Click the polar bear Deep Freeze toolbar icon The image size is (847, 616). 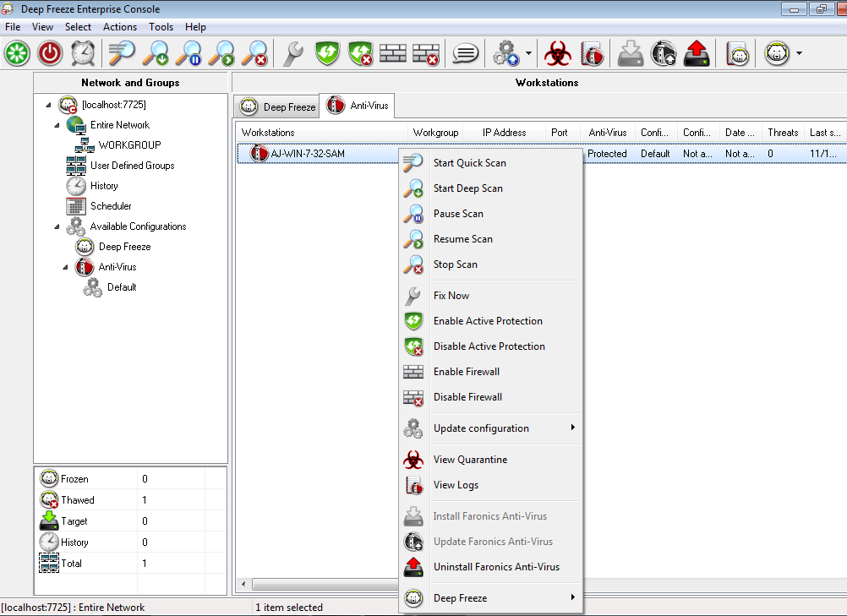click(x=778, y=53)
